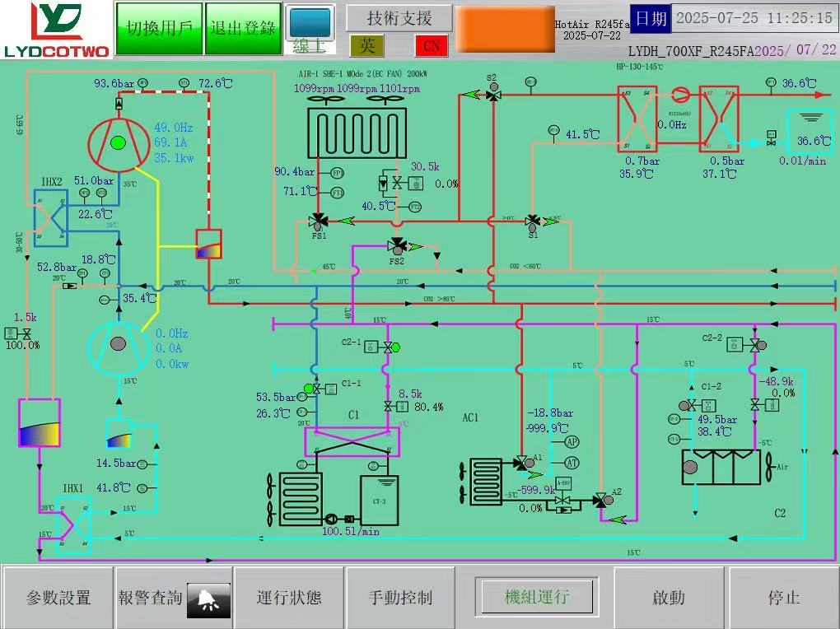Viewport: 840px width, 629px height.
Task: Select the S2 three-way valve icon
Action: pos(492,95)
